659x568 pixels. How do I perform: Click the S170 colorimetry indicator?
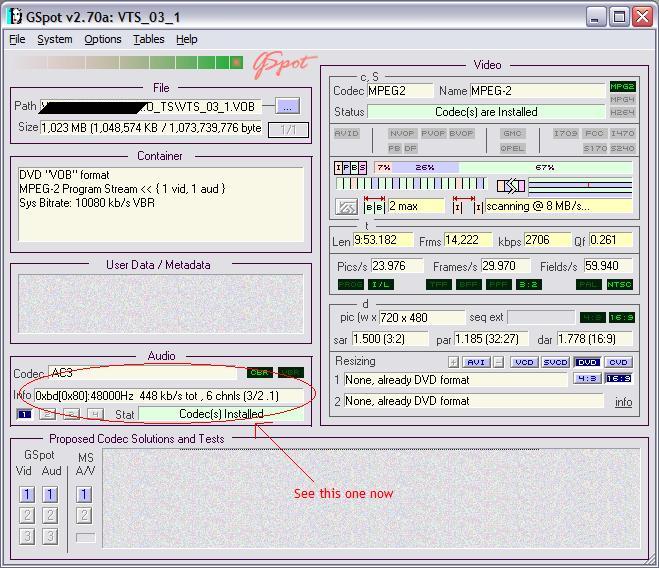pyautogui.click(x=595, y=148)
